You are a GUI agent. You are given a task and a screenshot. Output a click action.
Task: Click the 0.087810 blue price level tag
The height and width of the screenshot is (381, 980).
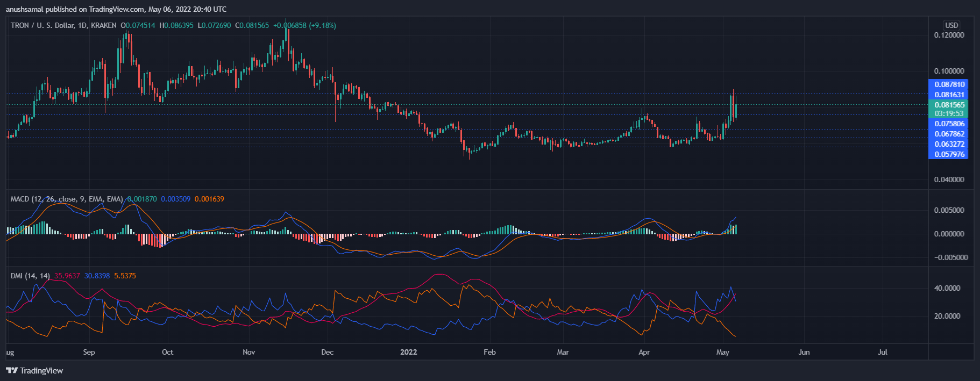tap(949, 84)
